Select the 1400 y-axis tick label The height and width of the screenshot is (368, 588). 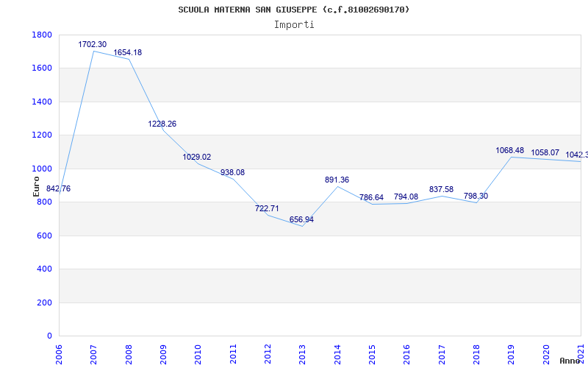42,102
